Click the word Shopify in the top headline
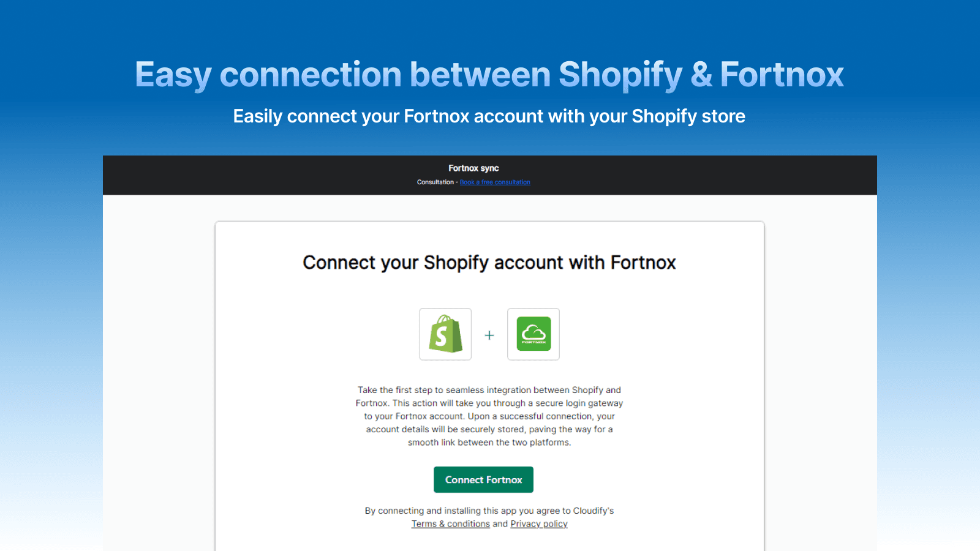980x551 pixels. (620, 75)
